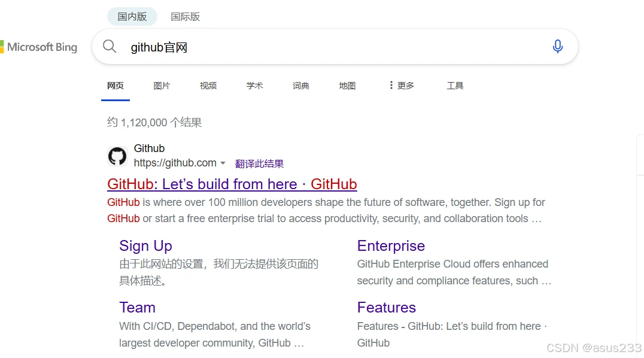Activate voice search microphone icon
The width and height of the screenshot is (644, 358).
pos(557,47)
